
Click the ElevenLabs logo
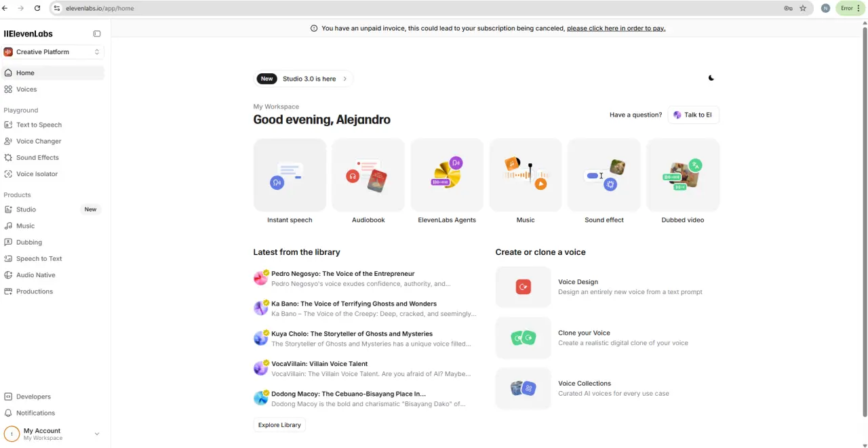click(x=28, y=34)
